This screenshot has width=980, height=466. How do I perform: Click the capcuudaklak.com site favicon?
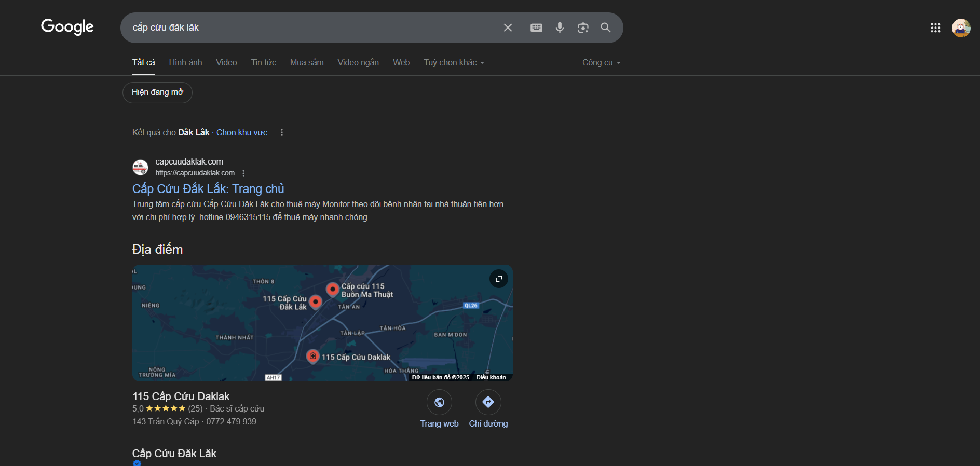point(140,167)
